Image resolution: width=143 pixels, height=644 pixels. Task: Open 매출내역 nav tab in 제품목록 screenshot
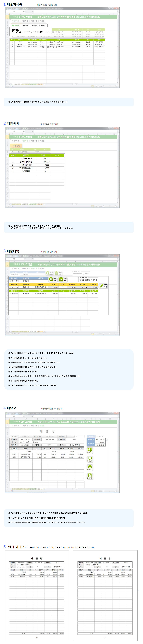(x=34, y=141)
